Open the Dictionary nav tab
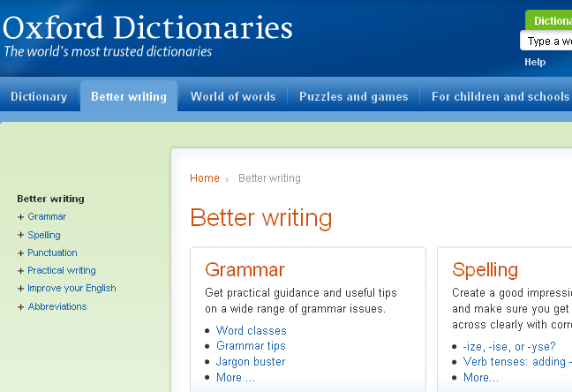Viewport: 572px width, 392px height. (39, 96)
